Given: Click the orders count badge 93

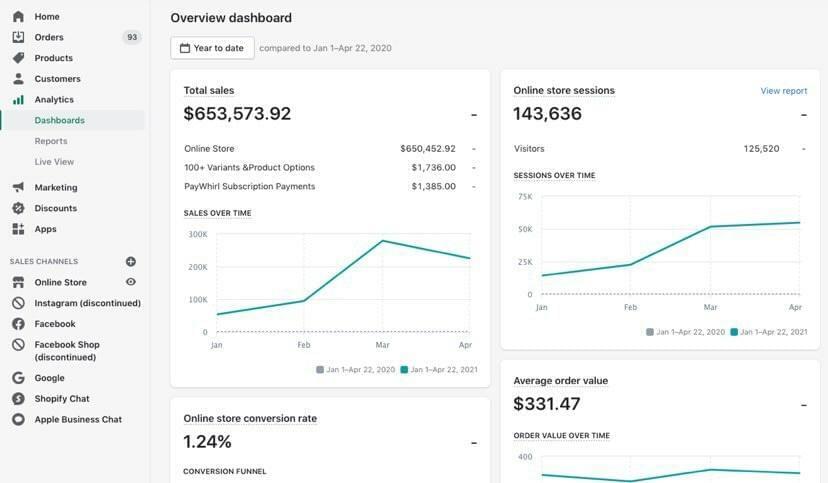Looking at the screenshot, I should 132,38.
